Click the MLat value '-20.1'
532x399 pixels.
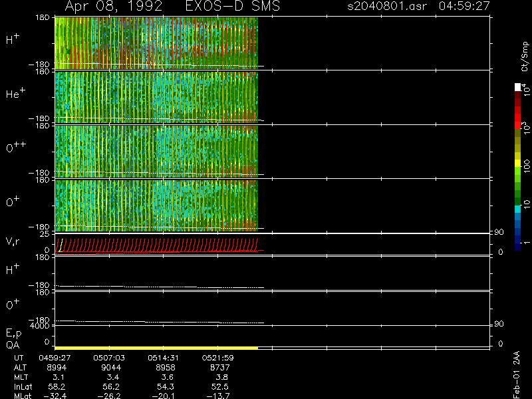[x=164, y=396]
